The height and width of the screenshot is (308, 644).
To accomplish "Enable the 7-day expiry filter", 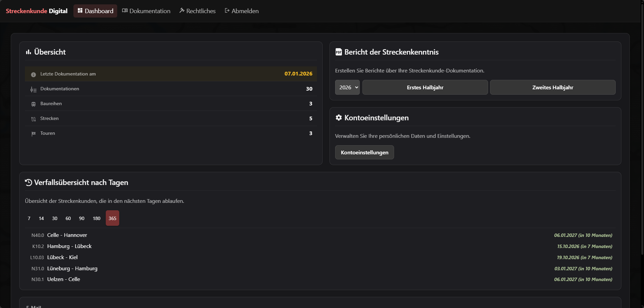I will (29, 218).
